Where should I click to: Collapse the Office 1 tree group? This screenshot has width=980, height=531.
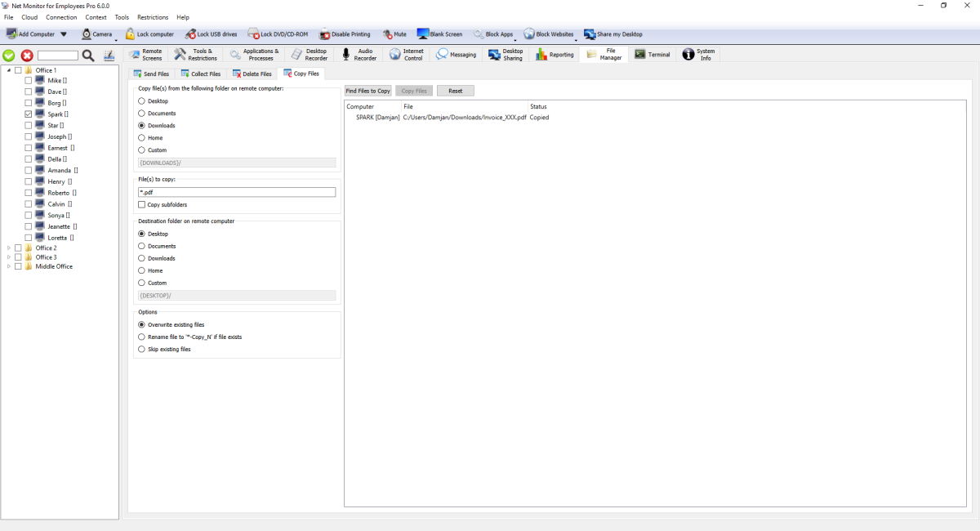tap(9, 70)
